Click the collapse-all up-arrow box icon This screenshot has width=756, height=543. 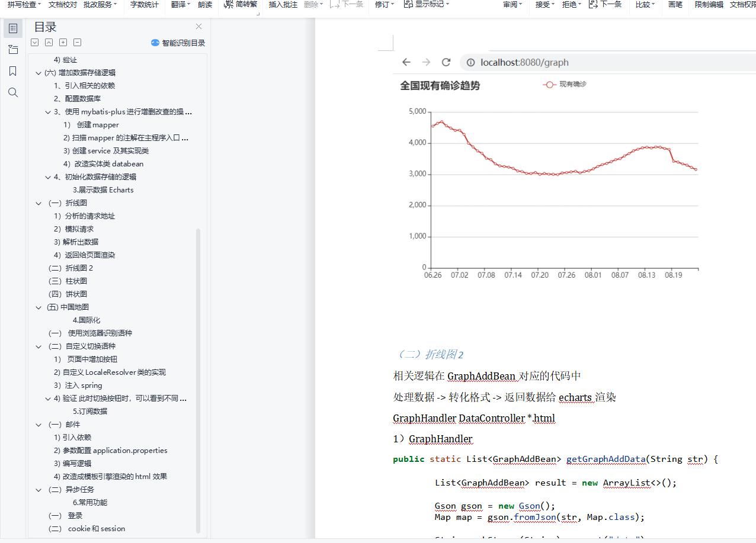[x=49, y=43]
